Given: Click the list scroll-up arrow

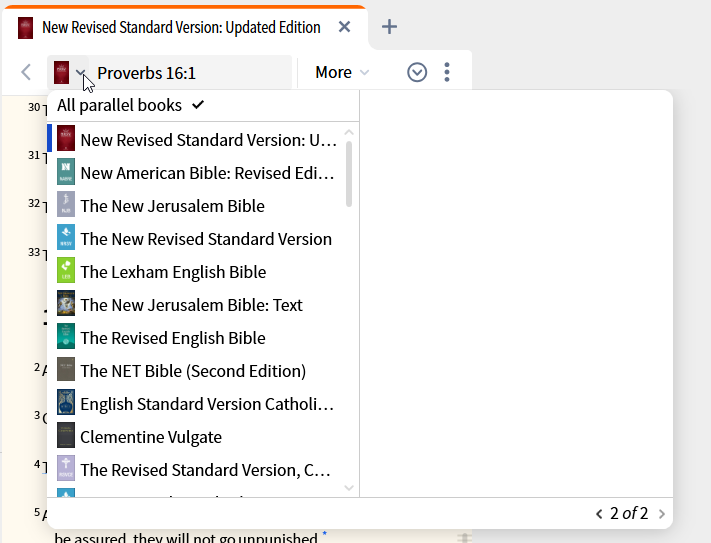Looking at the screenshot, I should 349,132.
